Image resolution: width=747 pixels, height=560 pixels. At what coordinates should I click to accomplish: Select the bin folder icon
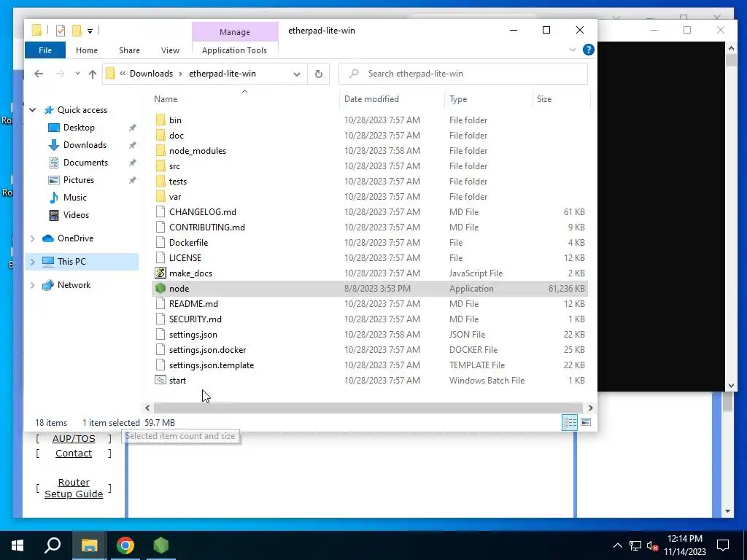tap(160, 120)
